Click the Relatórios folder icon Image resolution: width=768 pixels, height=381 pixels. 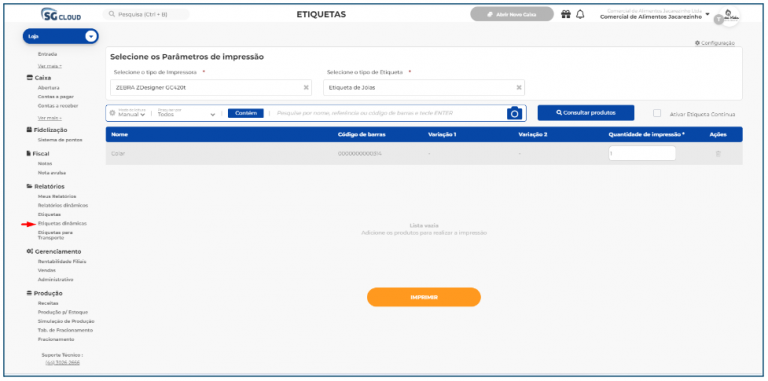(x=29, y=186)
